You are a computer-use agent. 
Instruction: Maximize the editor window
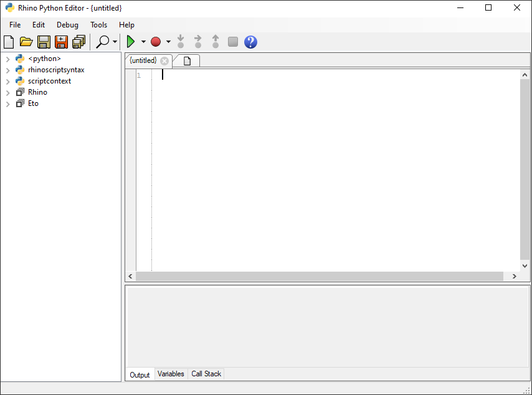pyautogui.click(x=488, y=7)
